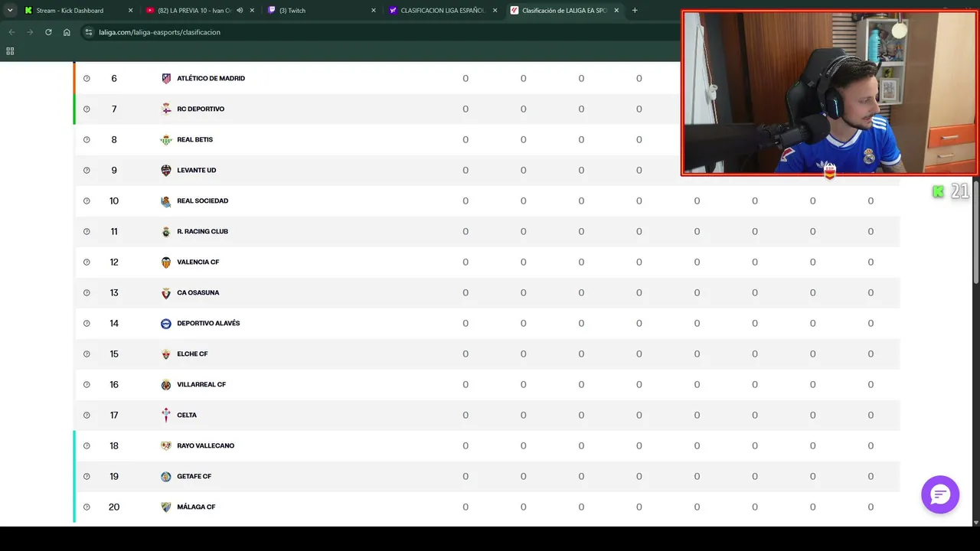Screen dimensions: 980x551
Task: Select the DEPORTIVO ALAVÉS team name
Action: 208,323
